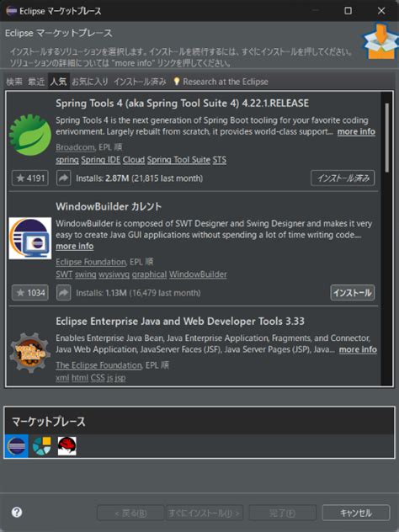Click the wysiwyg tag link
The height and width of the screenshot is (532, 399).
click(114, 274)
